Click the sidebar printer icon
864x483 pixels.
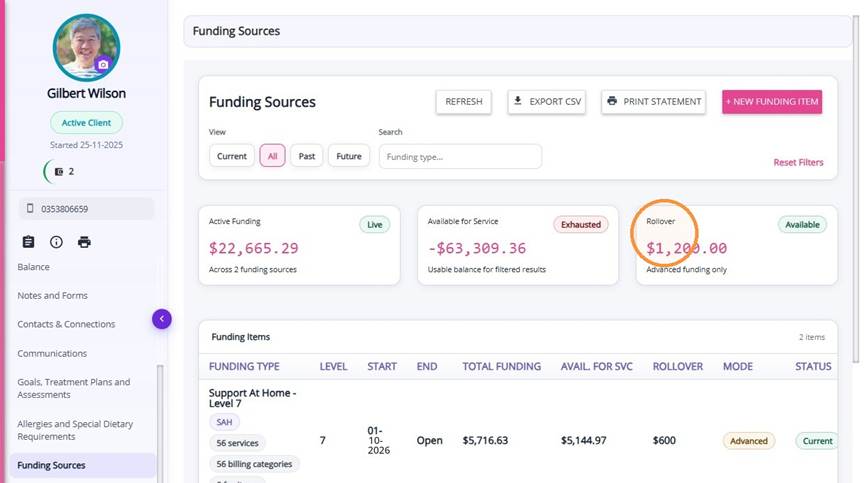click(x=84, y=242)
